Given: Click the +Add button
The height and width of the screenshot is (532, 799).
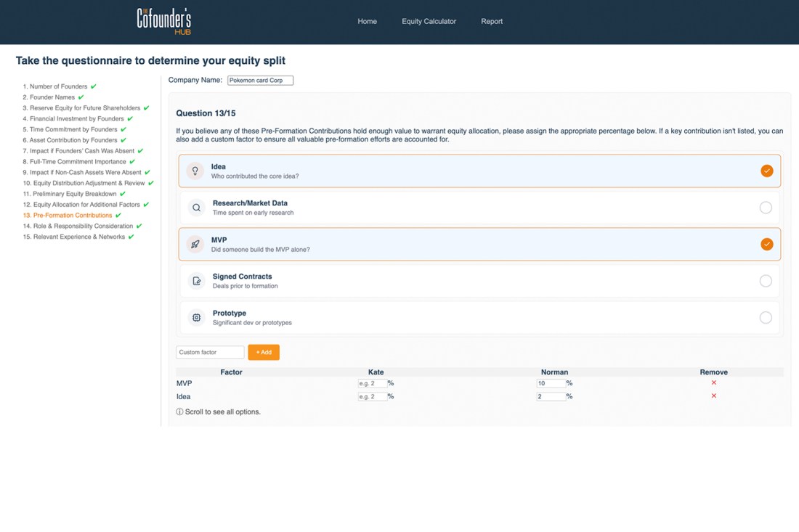Looking at the screenshot, I should [x=263, y=352].
